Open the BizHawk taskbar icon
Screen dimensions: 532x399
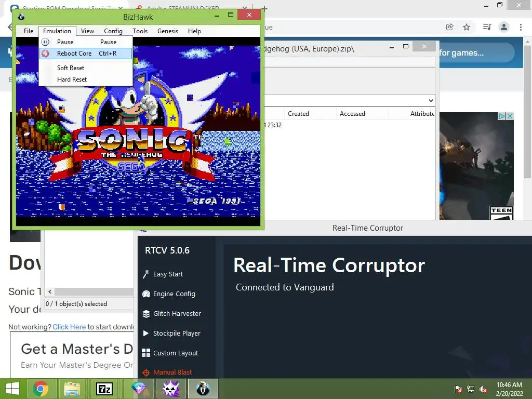203,389
